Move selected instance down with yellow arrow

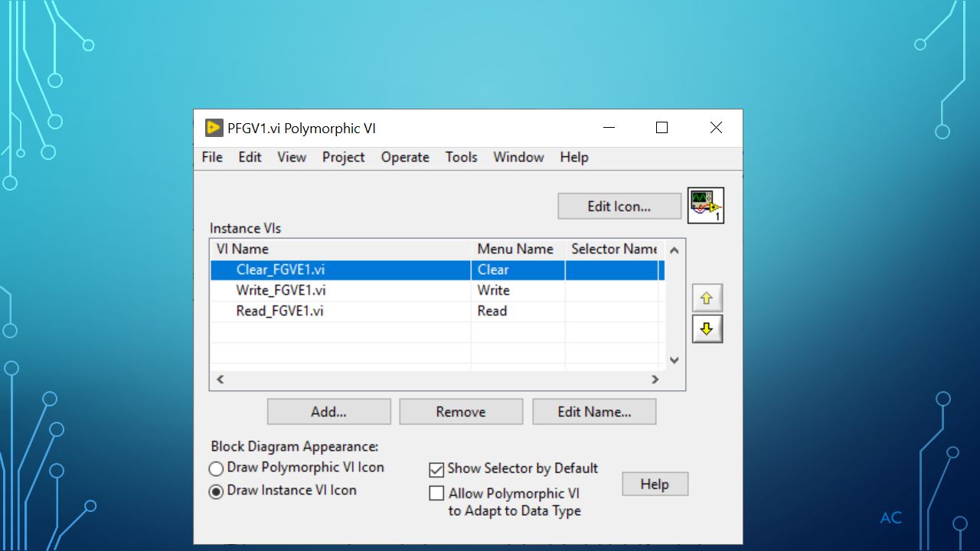(707, 329)
